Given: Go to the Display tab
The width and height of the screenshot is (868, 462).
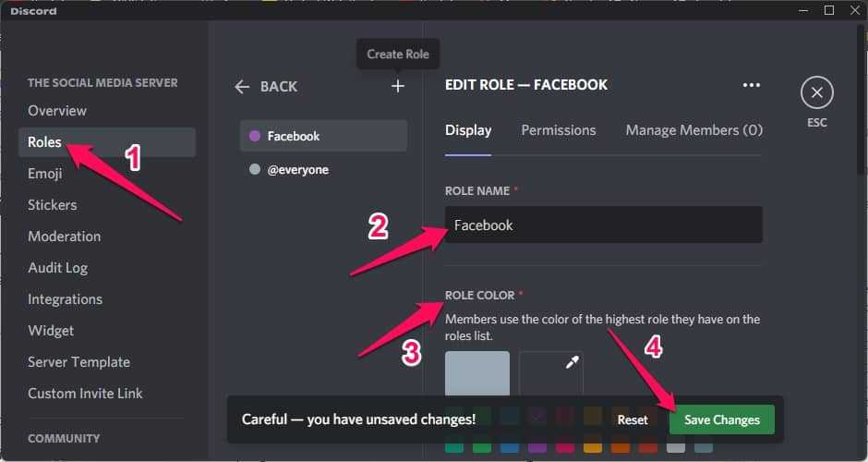Looking at the screenshot, I should (x=468, y=130).
